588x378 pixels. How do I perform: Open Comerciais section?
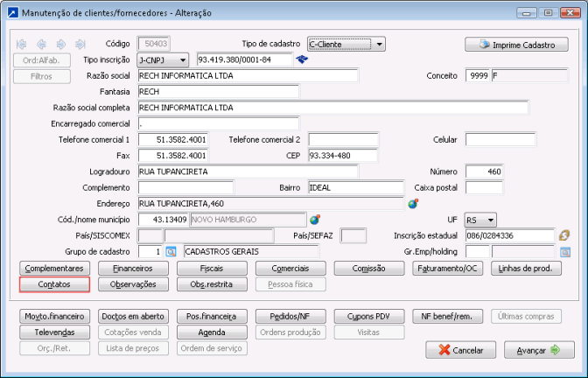[290, 269]
